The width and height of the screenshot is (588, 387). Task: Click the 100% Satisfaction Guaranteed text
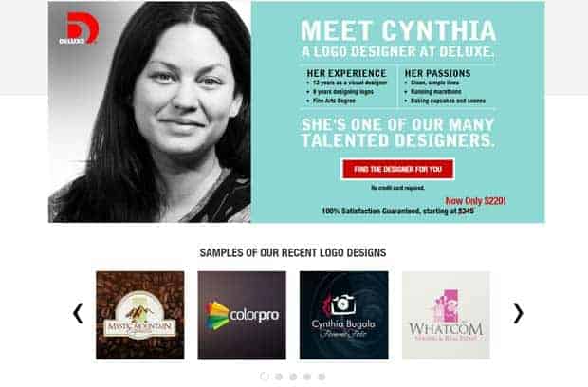398,212
